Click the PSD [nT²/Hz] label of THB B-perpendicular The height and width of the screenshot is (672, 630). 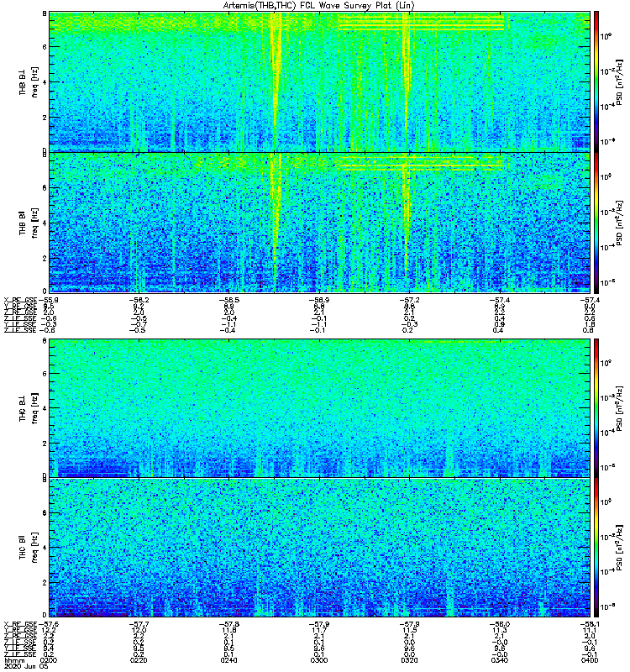pos(619,81)
